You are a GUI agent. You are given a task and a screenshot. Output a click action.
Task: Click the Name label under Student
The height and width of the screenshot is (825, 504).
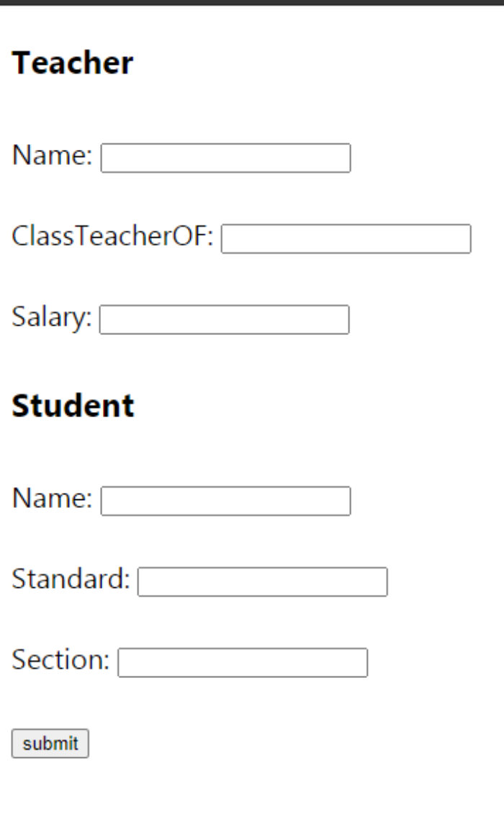click(52, 499)
